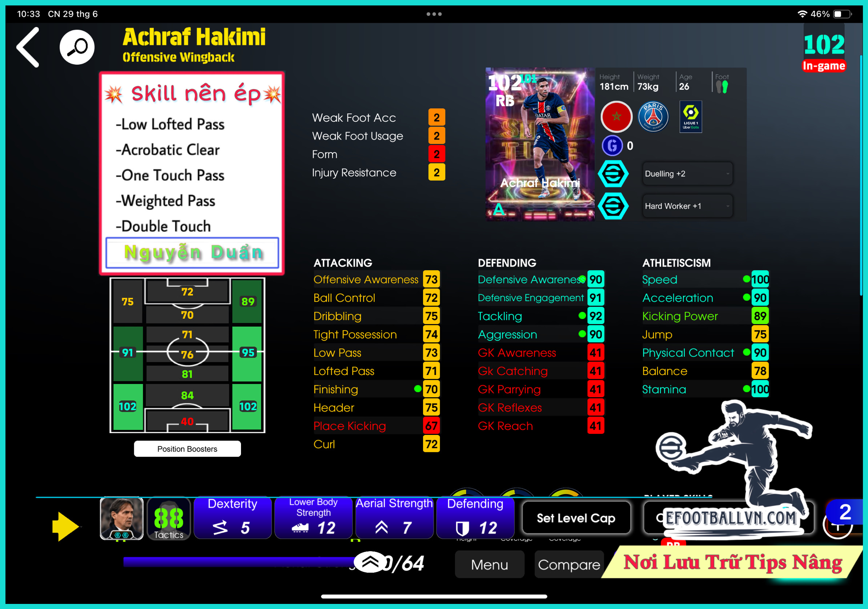Expand the Hard Worker +1 dropdown

(x=687, y=206)
